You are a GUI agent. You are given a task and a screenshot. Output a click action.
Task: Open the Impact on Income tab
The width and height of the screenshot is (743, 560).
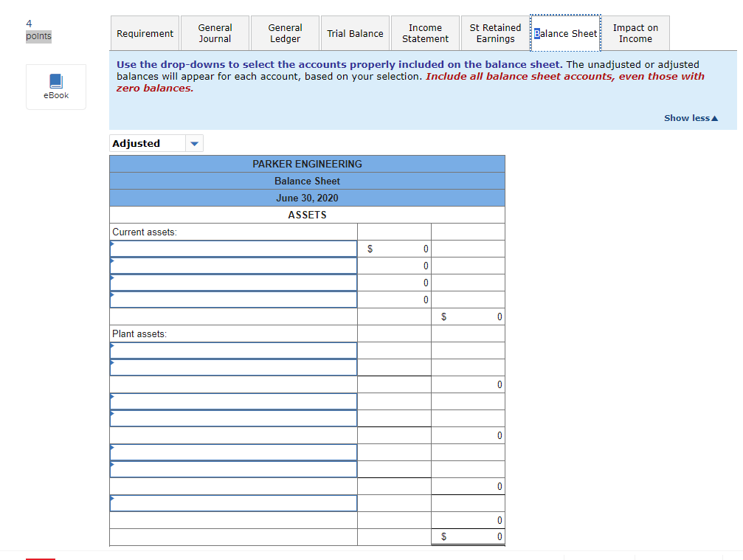pos(635,33)
